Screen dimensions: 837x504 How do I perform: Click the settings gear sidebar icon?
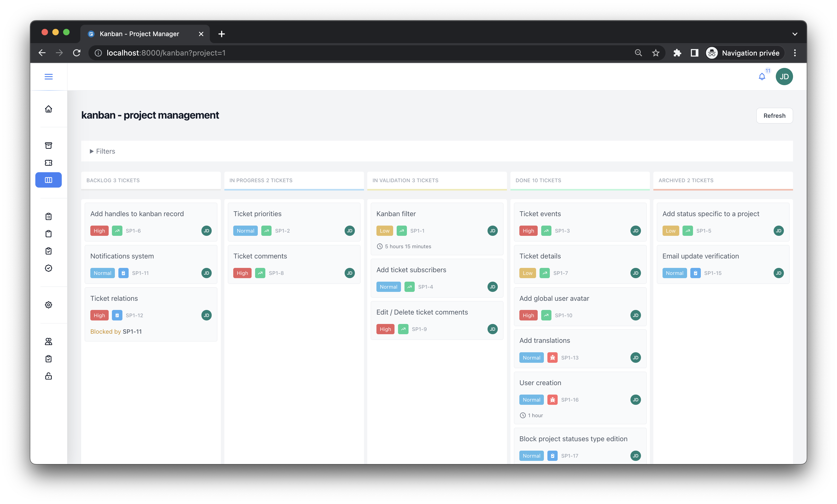coord(49,305)
